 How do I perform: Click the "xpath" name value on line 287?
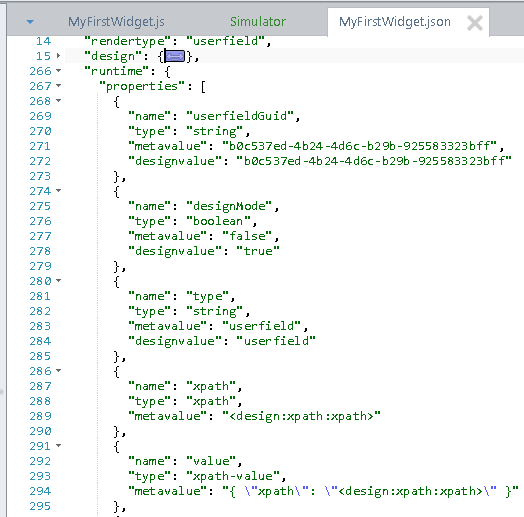(211, 386)
